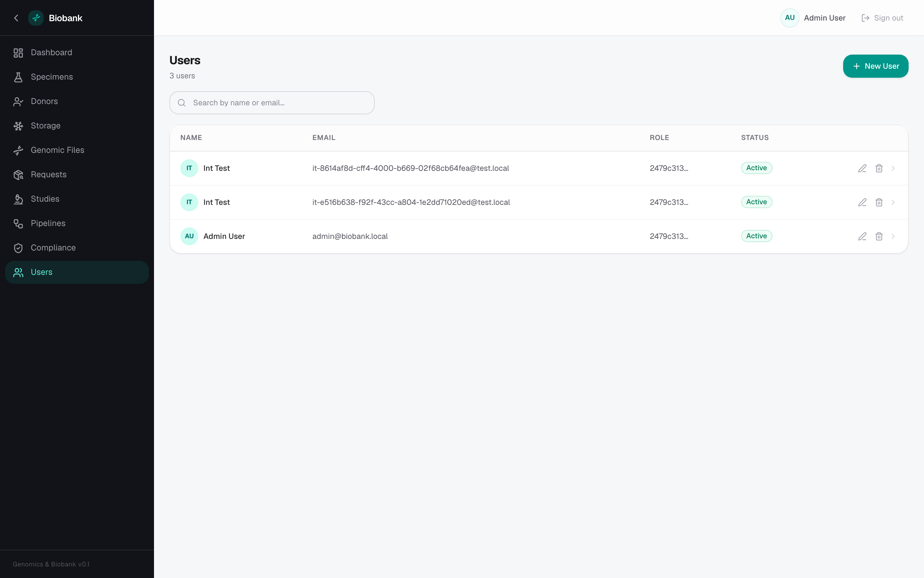Navigate to Compliance
The image size is (924, 578).
pos(77,248)
